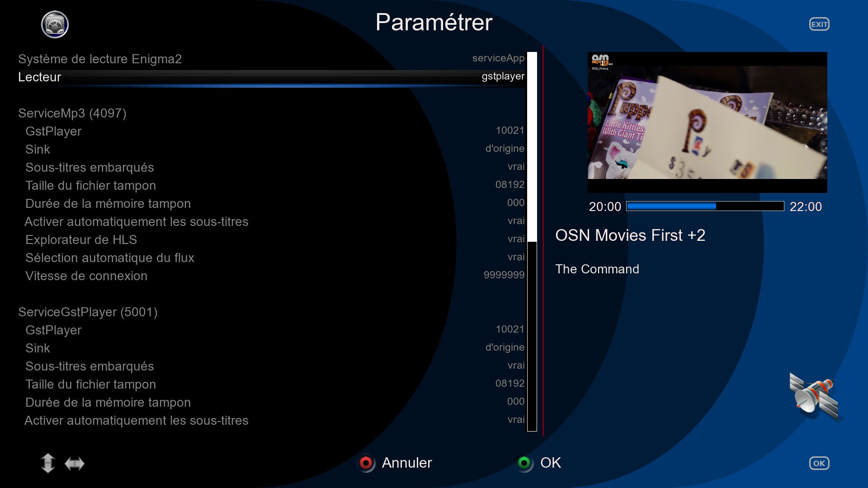Click the Annuler button label
Viewport: 868px width, 488px height.
click(x=406, y=463)
